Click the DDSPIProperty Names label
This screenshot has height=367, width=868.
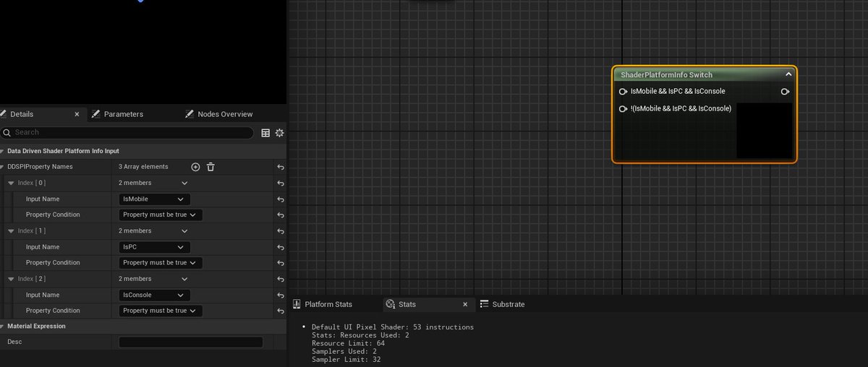click(x=40, y=167)
